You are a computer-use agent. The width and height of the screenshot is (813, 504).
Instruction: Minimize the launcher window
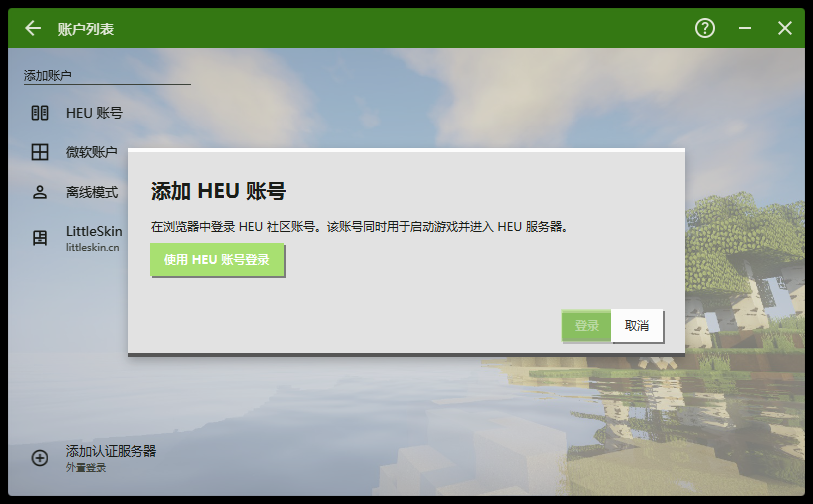tap(745, 28)
